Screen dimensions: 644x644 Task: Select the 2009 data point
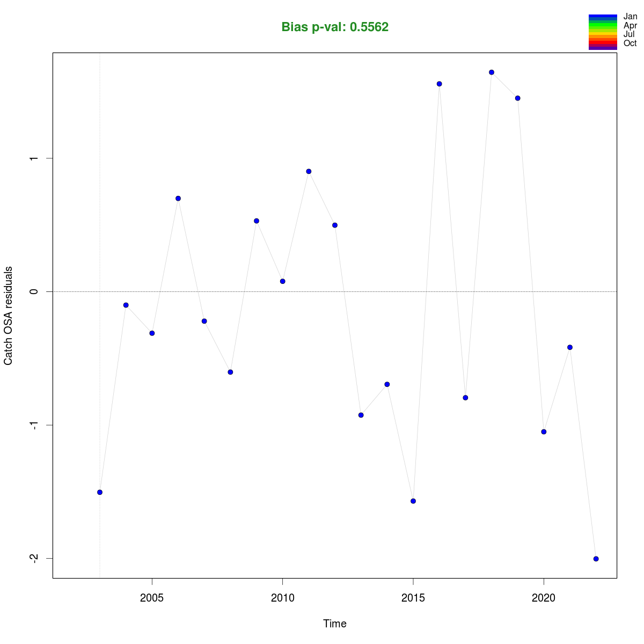(257, 221)
